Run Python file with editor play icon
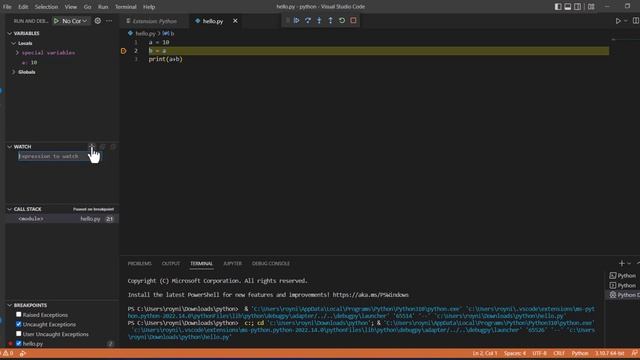 click(x=618, y=21)
